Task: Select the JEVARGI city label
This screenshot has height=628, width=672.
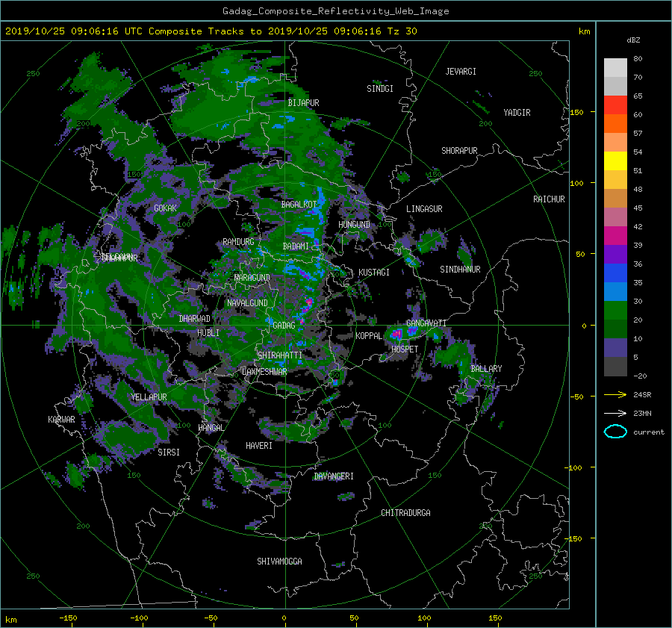Action: (461, 72)
